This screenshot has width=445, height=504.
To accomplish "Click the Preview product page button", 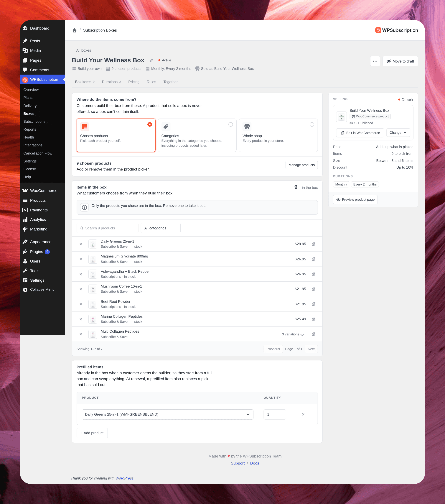I will [355, 199].
